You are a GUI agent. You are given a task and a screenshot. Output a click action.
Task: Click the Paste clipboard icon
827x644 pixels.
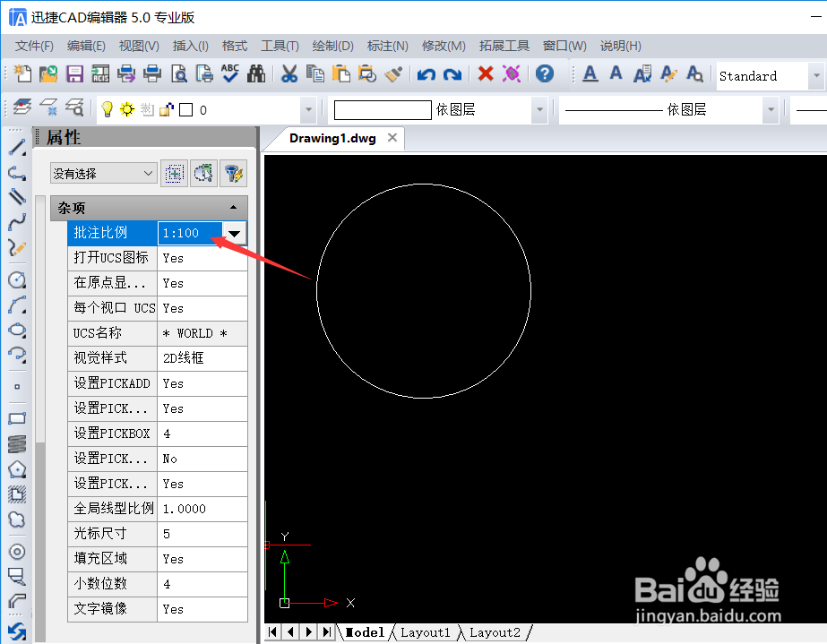pyautogui.click(x=341, y=73)
